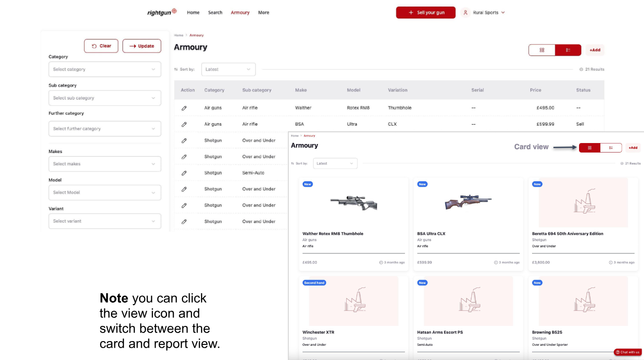Open the Search nav item

coord(215,12)
